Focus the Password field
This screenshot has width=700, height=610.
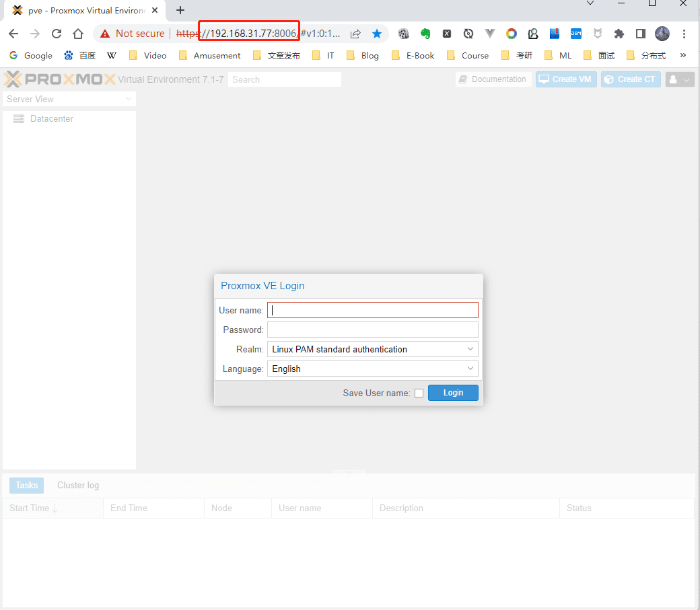(372, 330)
